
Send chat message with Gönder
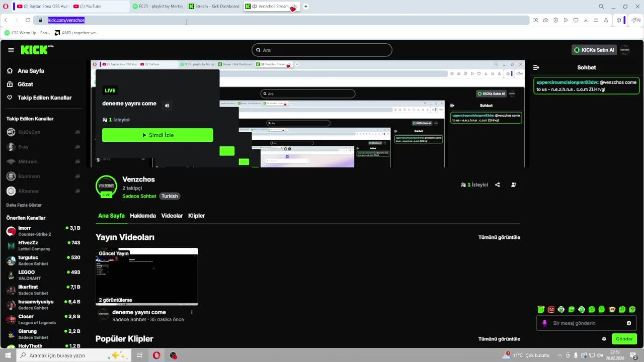(624, 339)
